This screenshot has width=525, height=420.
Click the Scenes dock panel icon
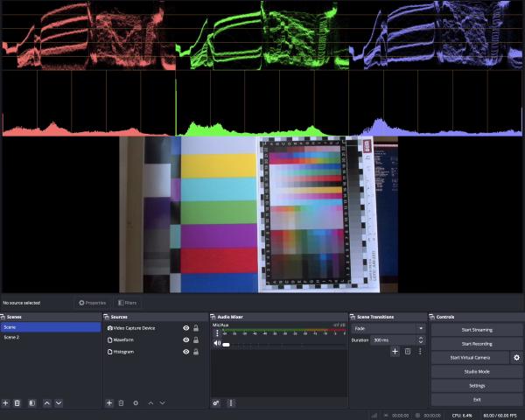tap(3, 317)
